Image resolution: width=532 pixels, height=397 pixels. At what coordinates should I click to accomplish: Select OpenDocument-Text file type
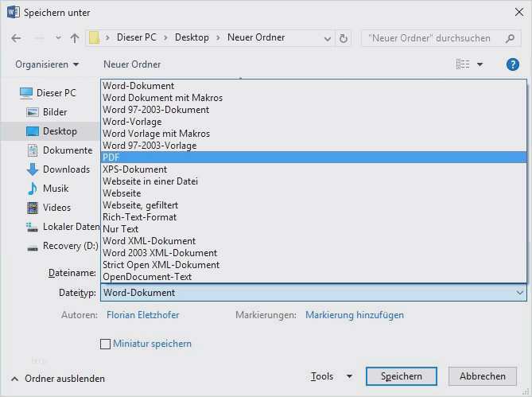314,277
